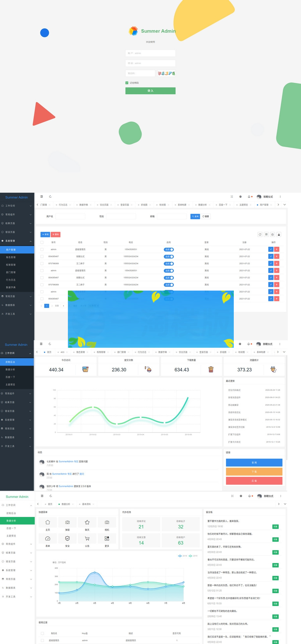Image resolution: width=301 pixels, height=644 pixels.
Task: Select the 403 tab
Action: coord(62,352)
